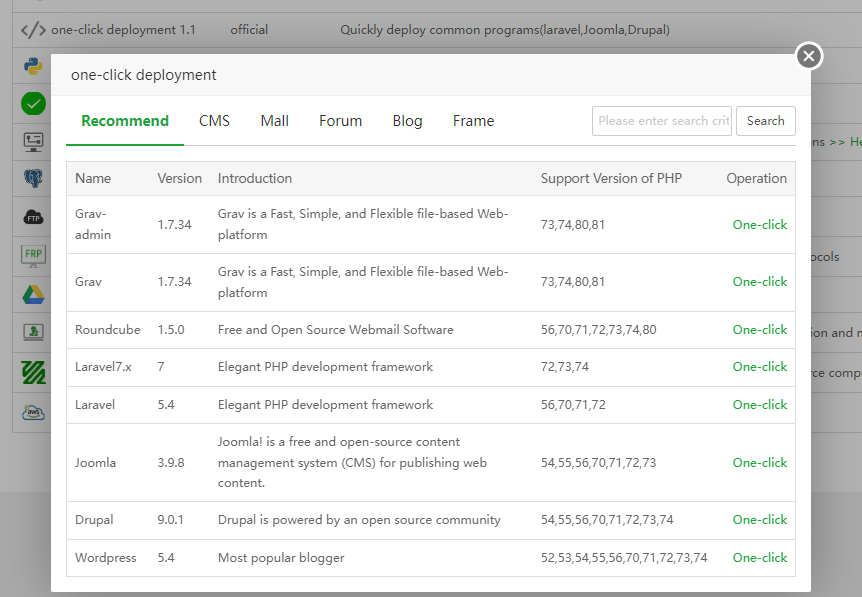Click the Python plugin icon
The width and height of the screenshot is (862, 597).
click(33, 67)
